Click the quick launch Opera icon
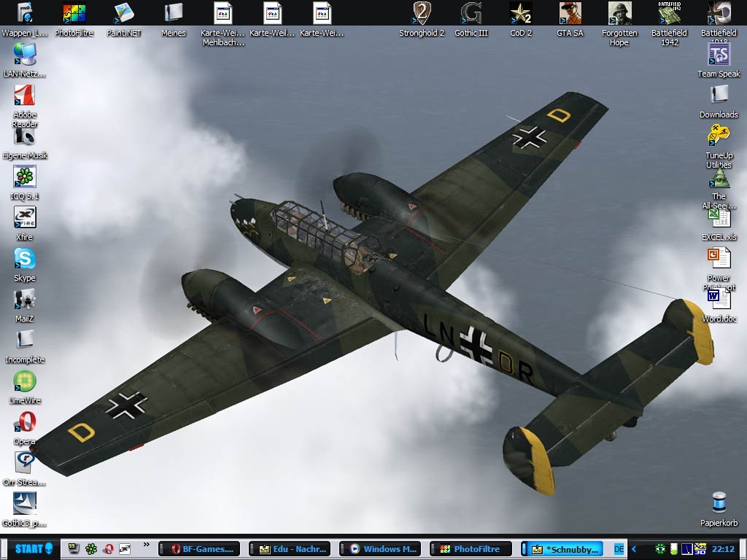Image resolution: width=747 pixels, height=560 pixels. 108,548
